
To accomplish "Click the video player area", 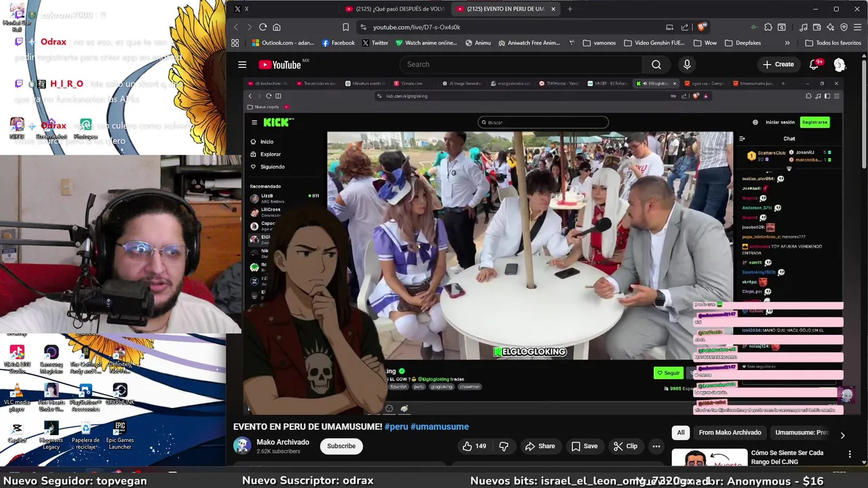I will tap(543, 246).
